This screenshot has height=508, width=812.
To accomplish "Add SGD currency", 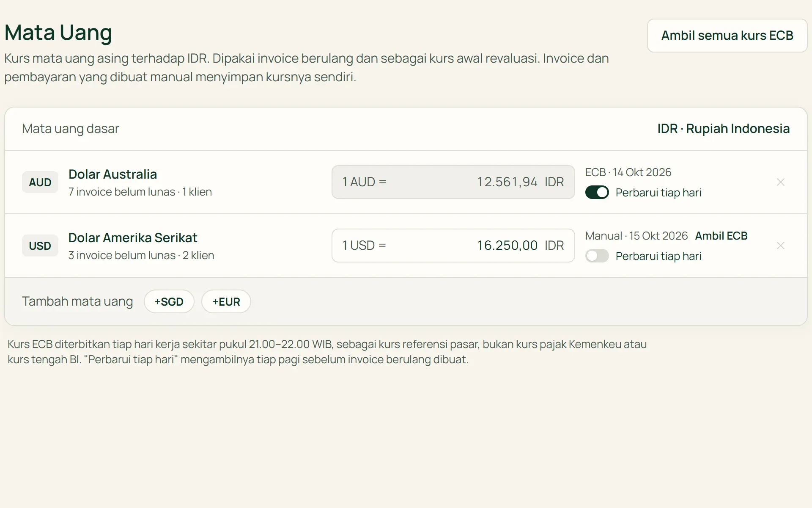I will pos(169,301).
